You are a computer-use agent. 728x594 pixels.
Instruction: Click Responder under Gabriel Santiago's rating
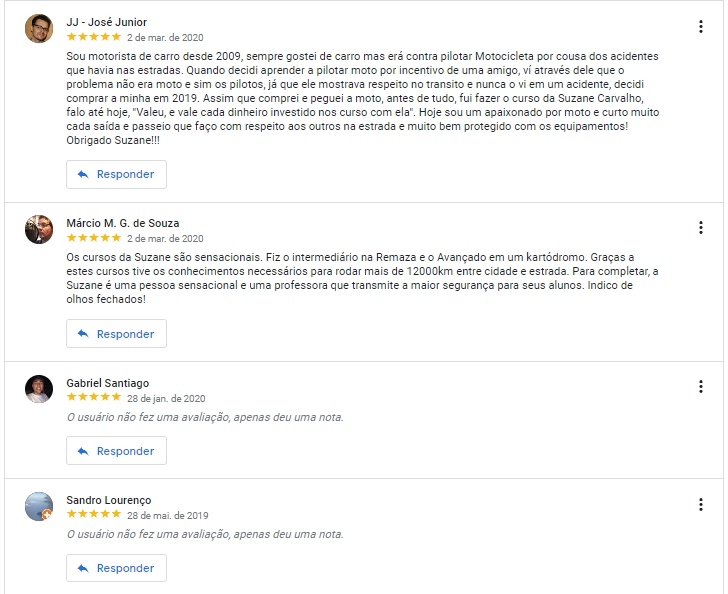click(x=117, y=450)
